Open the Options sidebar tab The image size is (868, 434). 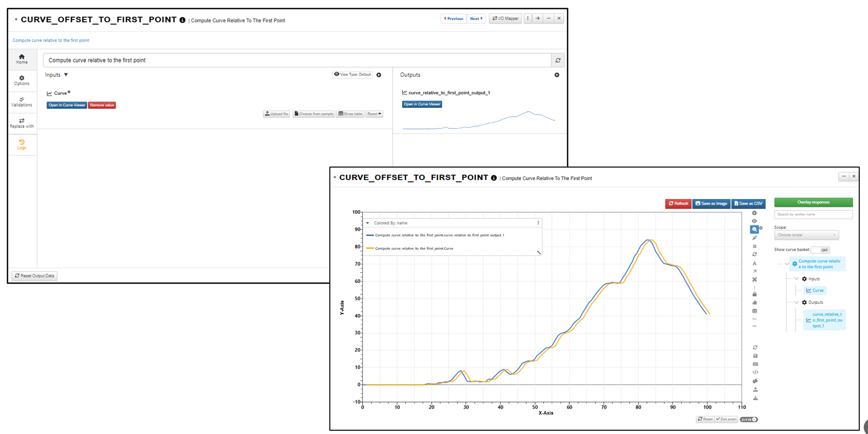pyautogui.click(x=22, y=80)
